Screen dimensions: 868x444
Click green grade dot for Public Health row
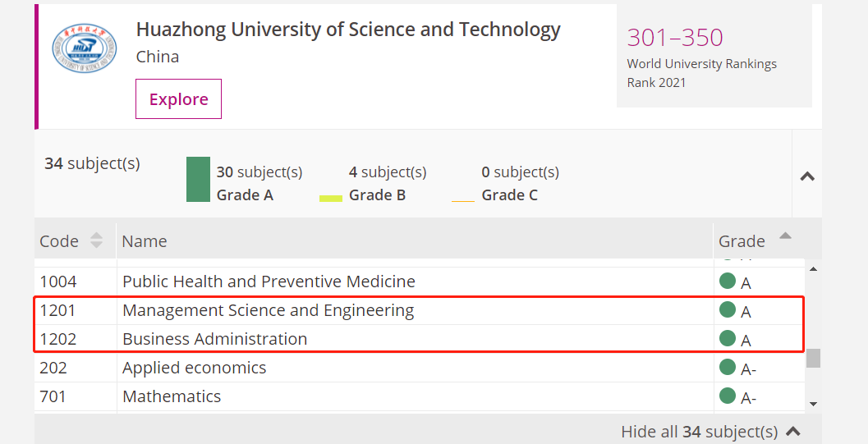click(x=728, y=281)
